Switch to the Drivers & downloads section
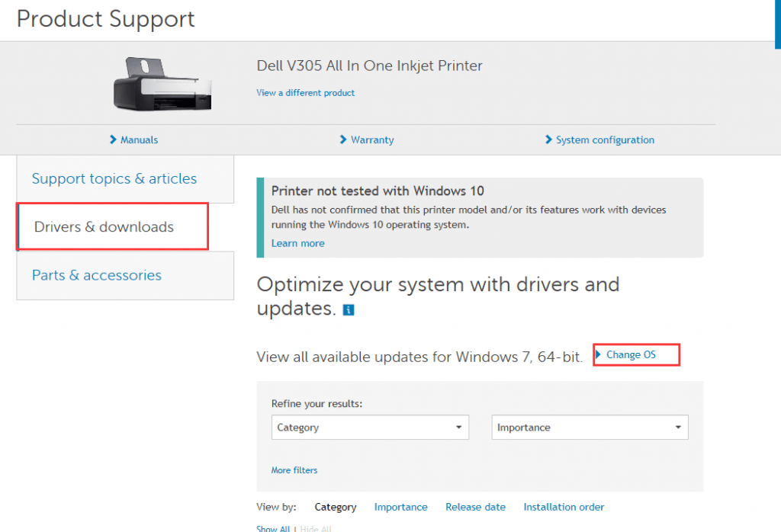Image resolution: width=781 pixels, height=532 pixels. (x=111, y=226)
